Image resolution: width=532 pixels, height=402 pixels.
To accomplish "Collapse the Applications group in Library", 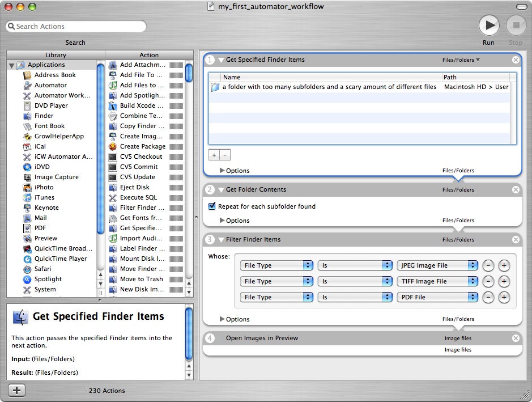I will pos(11,65).
